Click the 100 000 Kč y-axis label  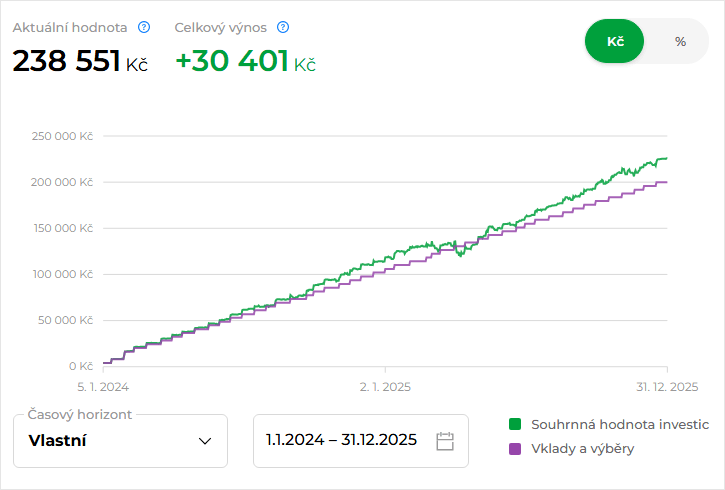pos(62,274)
